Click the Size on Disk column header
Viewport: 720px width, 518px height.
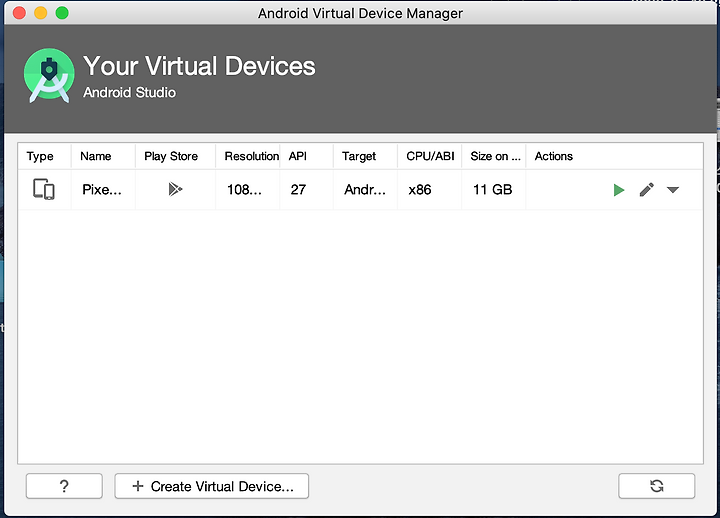(x=494, y=156)
